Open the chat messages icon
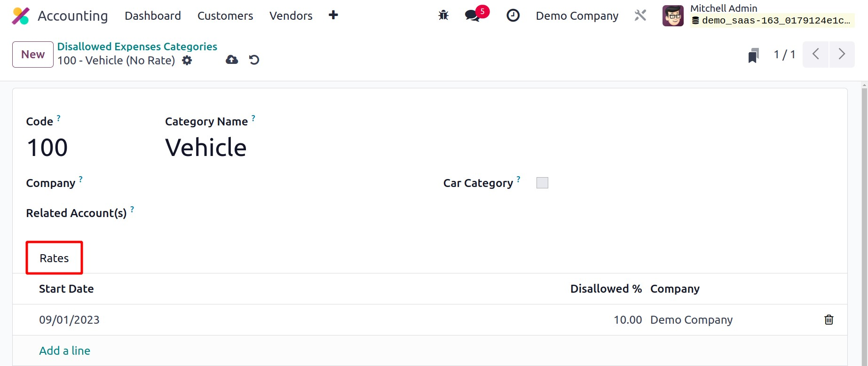 tap(472, 16)
